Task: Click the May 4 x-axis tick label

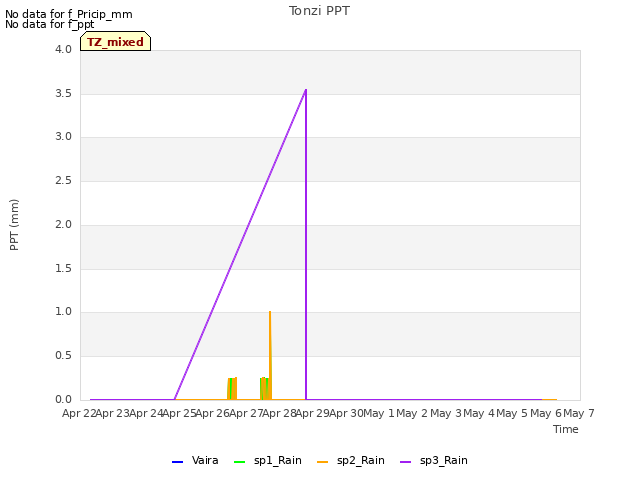Action: [478, 413]
